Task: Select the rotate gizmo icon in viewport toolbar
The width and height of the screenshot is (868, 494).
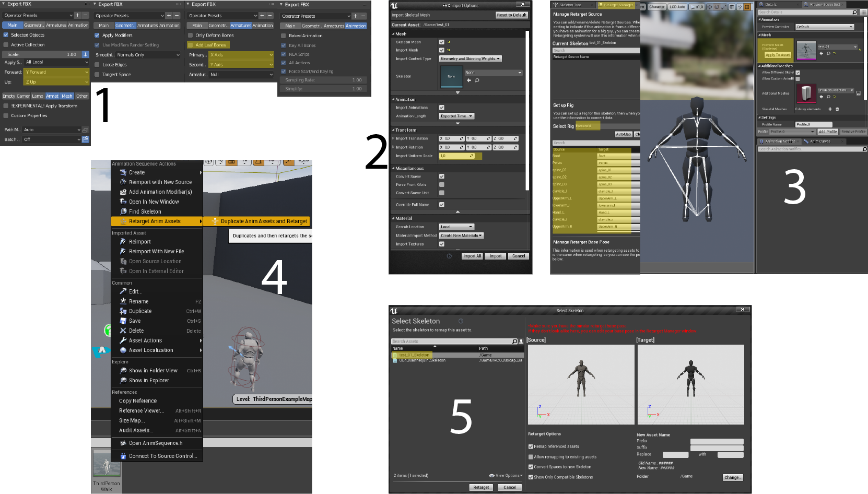Action: point(717,7)
